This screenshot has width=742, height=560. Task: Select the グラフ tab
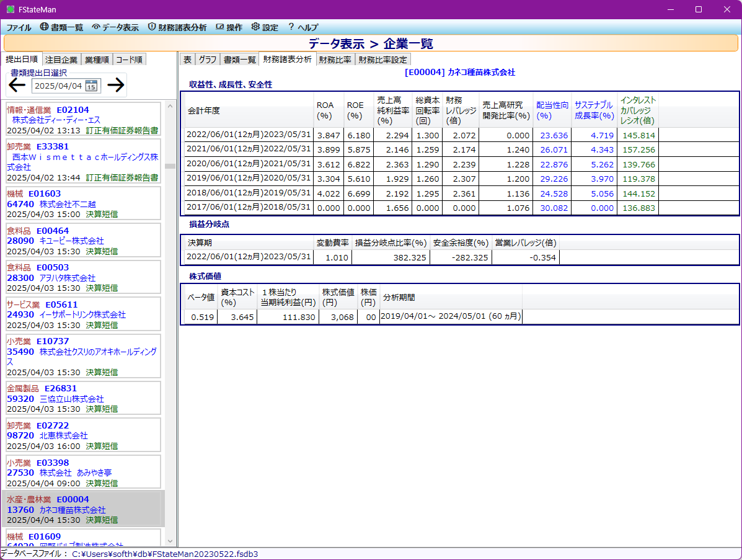pyautogui.click(x=208, y=60)
